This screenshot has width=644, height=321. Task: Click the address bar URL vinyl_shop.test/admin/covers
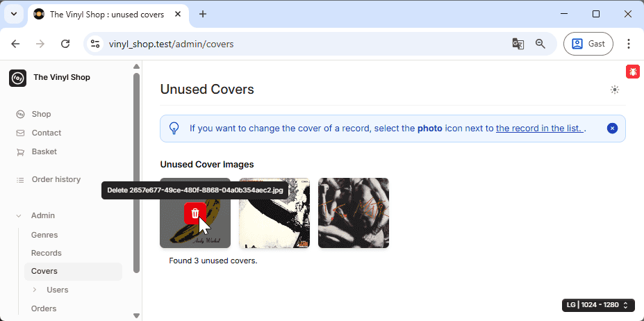click(172, 44)
